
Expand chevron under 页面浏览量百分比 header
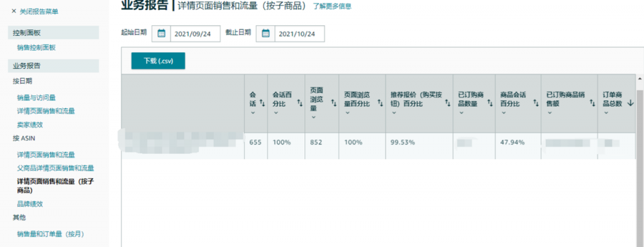click(x=347, y=113)
